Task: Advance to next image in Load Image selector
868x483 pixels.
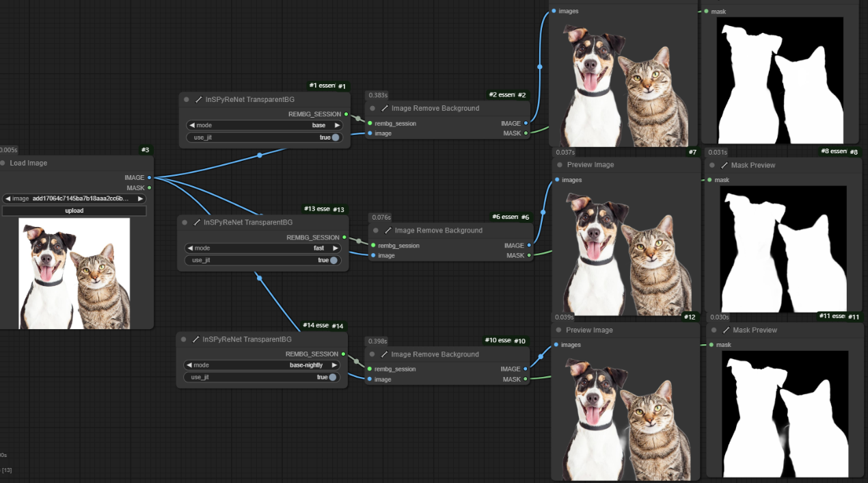Action: click(140, 199)
